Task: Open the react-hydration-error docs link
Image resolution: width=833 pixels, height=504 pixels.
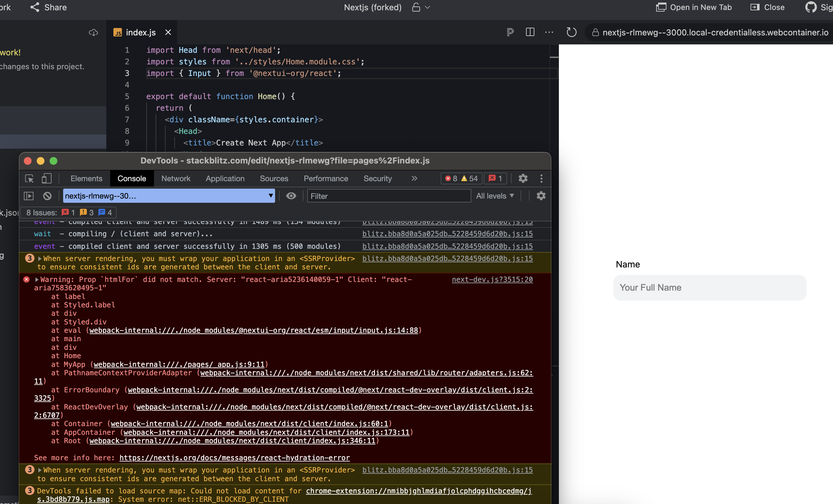Action: tap(234, 458)
